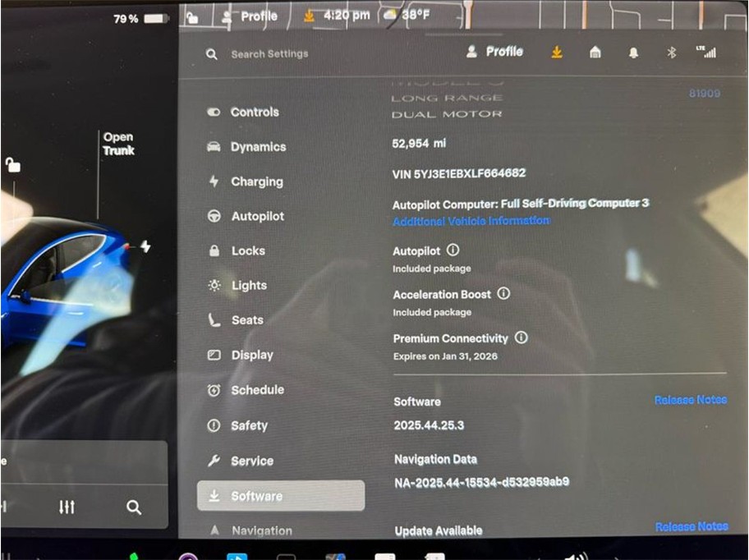
Task: Tap the HomeLink garage icon
Action: 595,53
